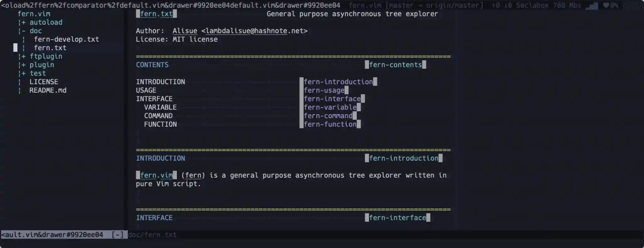This screenshot has width=644, height=248.
Task: Jump to fern-usage help tag
Action: pyautogui.click(x=324, y=90)
